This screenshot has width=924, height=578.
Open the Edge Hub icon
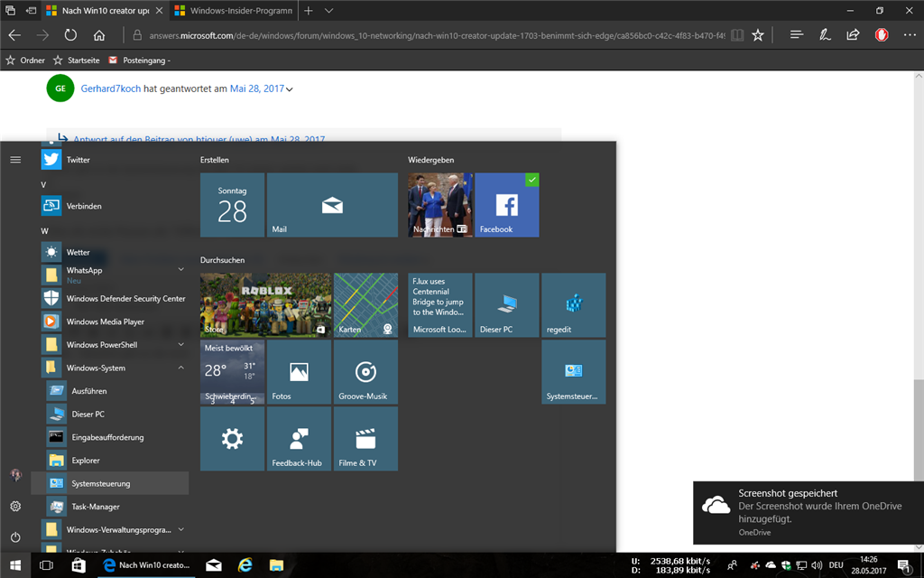point(797,35)
